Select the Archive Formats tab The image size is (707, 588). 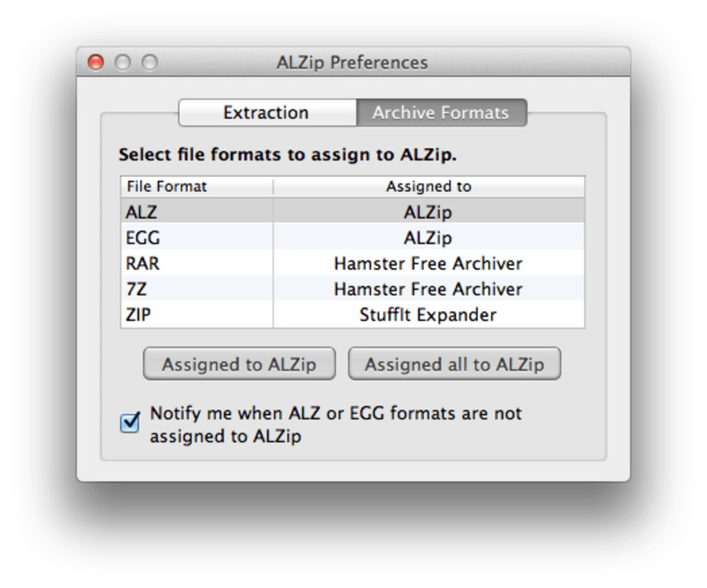point(441,113)
